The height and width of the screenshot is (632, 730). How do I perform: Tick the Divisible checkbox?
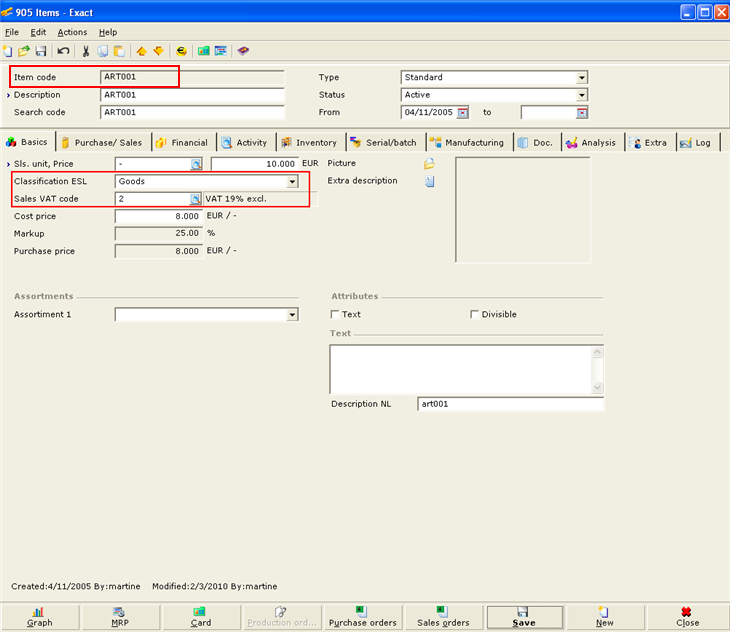click(x=475, y=314)
